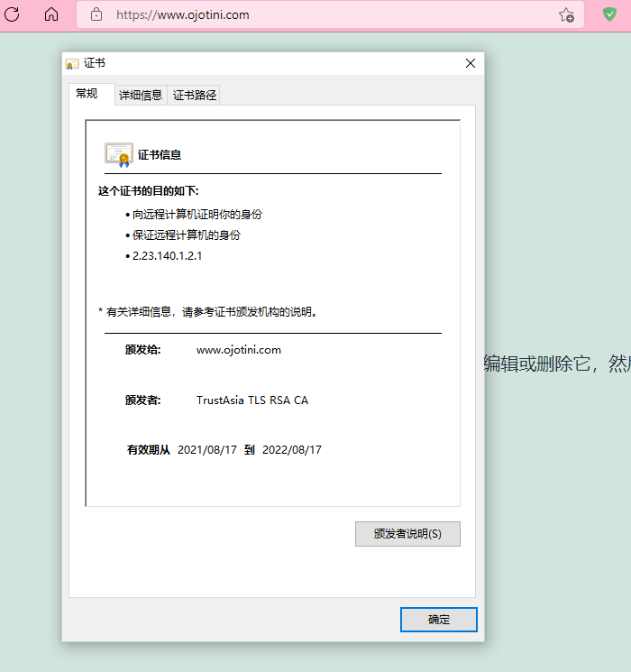Switch to the 详细信息 tab

(x=141, y=95)
